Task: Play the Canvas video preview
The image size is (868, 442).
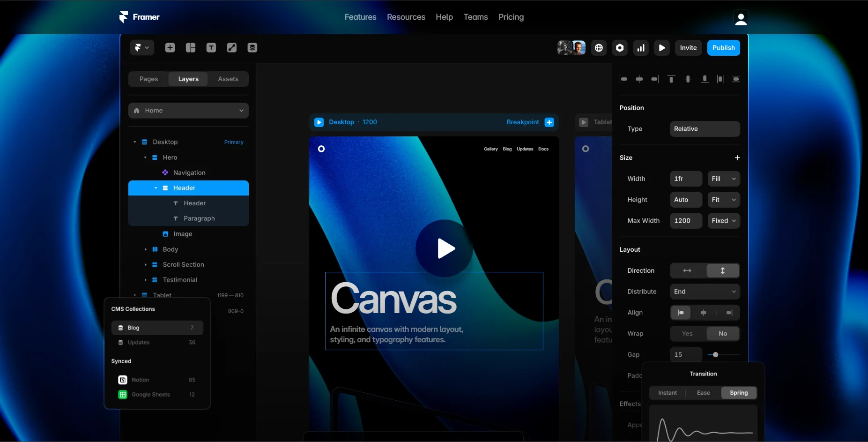Action: (445, 248)
